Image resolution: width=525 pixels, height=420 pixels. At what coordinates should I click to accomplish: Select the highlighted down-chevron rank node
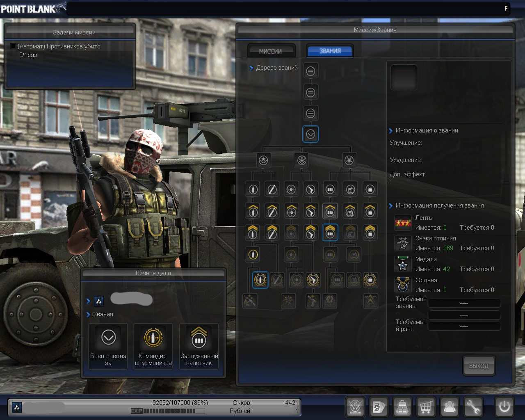[x=310, y=134]
